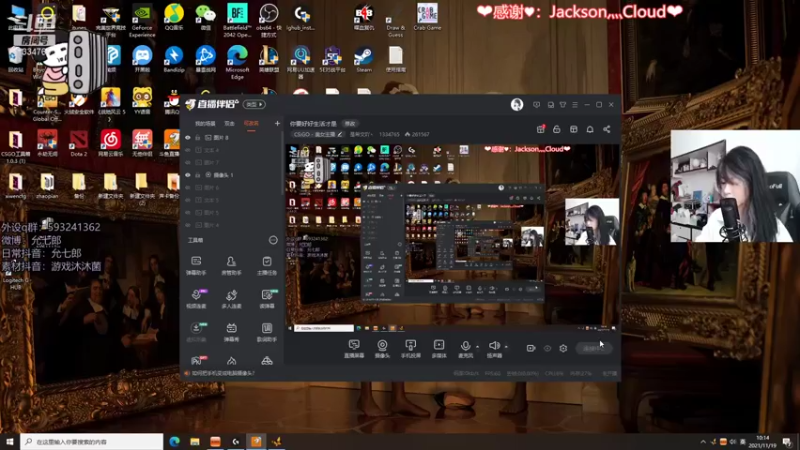Screen dimensions: 800x450
Task: Open the 歌词助手 lyrics assistant tool
Action: [x=267, y=332]
